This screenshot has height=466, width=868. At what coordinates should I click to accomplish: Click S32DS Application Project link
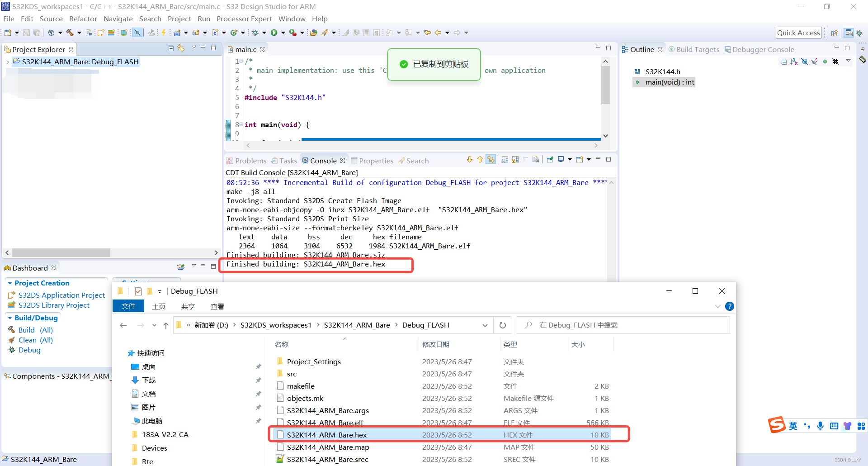[x=61, y=295]
